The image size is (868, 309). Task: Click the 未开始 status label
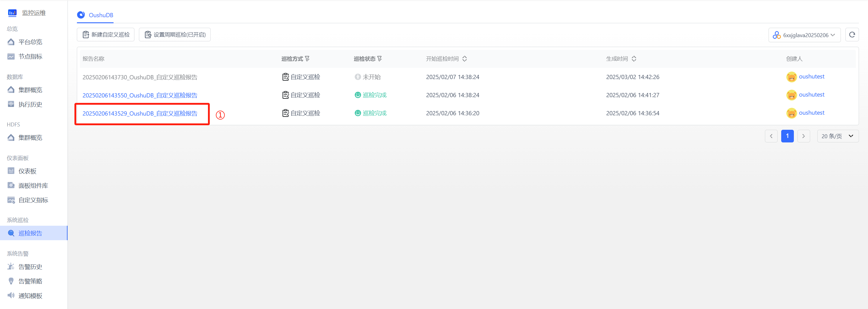coord(371,77)
